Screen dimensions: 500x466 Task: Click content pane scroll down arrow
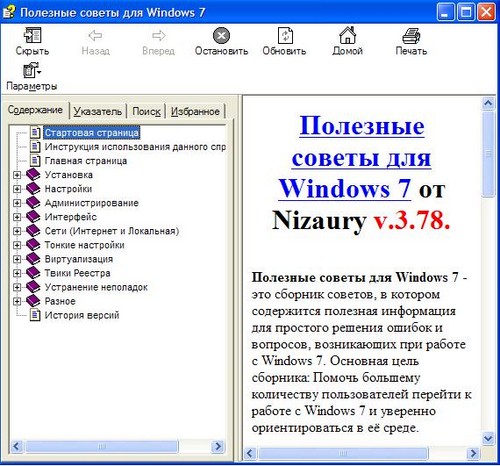(488, 438)
